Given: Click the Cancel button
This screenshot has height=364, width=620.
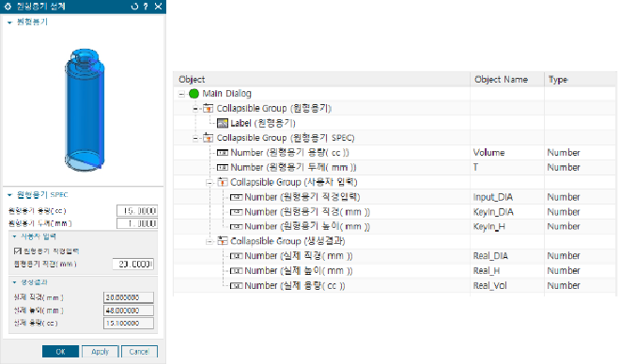Looking at the screenshot, I should pyautogui.click(x=139, y=352).
